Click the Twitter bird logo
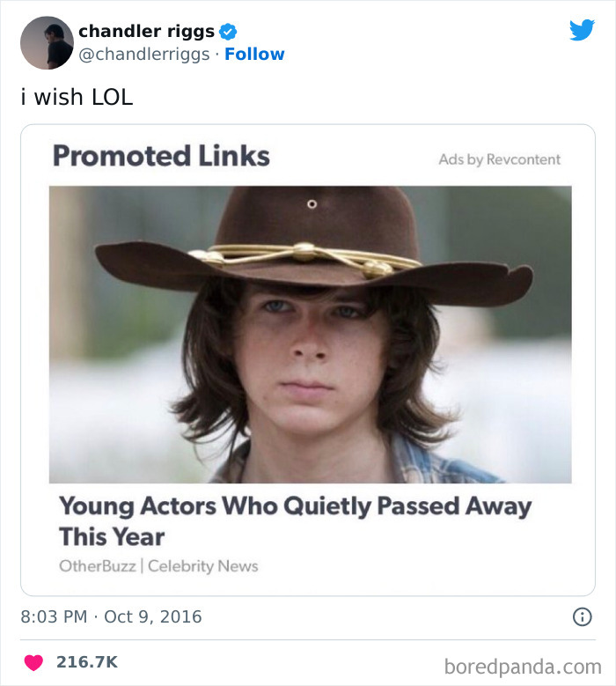Image resolution: width=616 pixels, height=686 pixels. [x=582, y=31]
